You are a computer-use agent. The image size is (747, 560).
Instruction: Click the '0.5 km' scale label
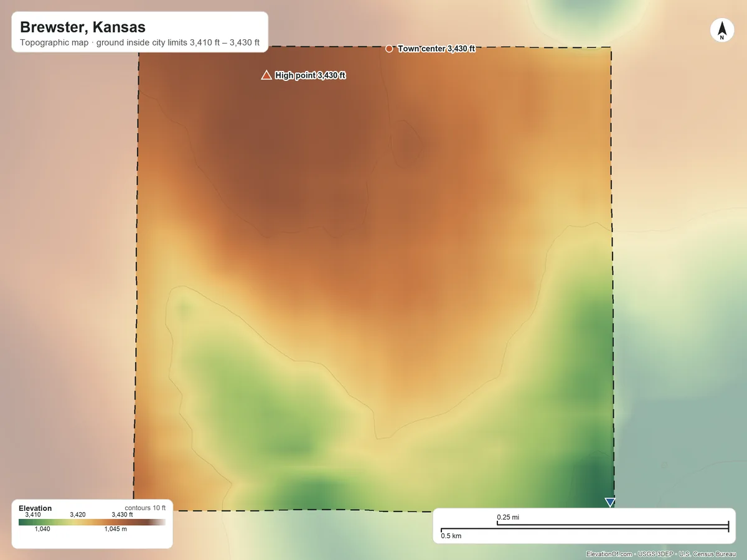pos(451,536)
